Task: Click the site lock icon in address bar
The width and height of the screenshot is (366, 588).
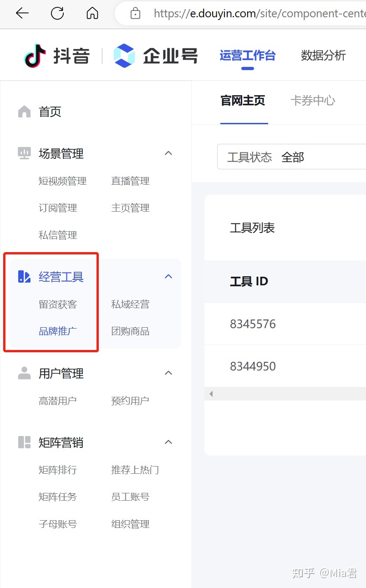Action: 135,14
